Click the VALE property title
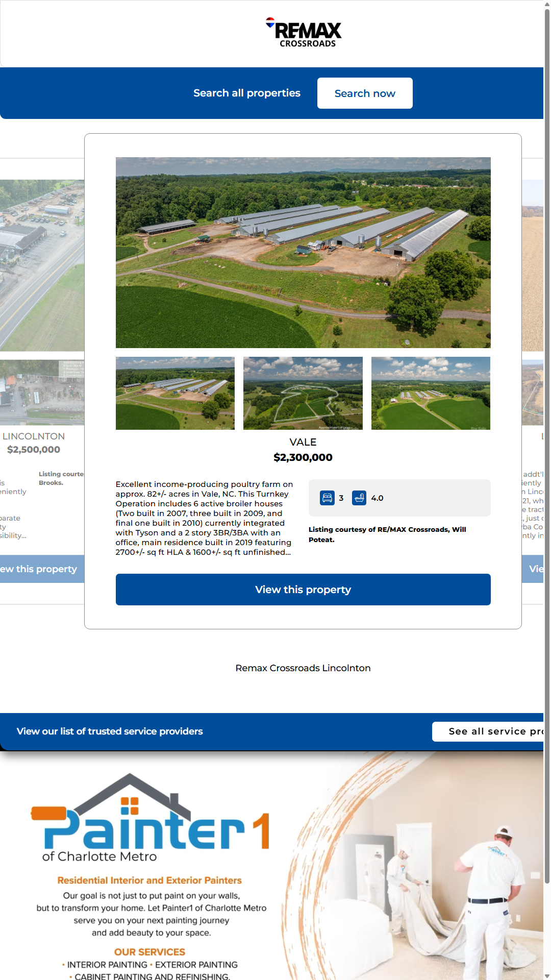551x980 pixels. point(303,442)
